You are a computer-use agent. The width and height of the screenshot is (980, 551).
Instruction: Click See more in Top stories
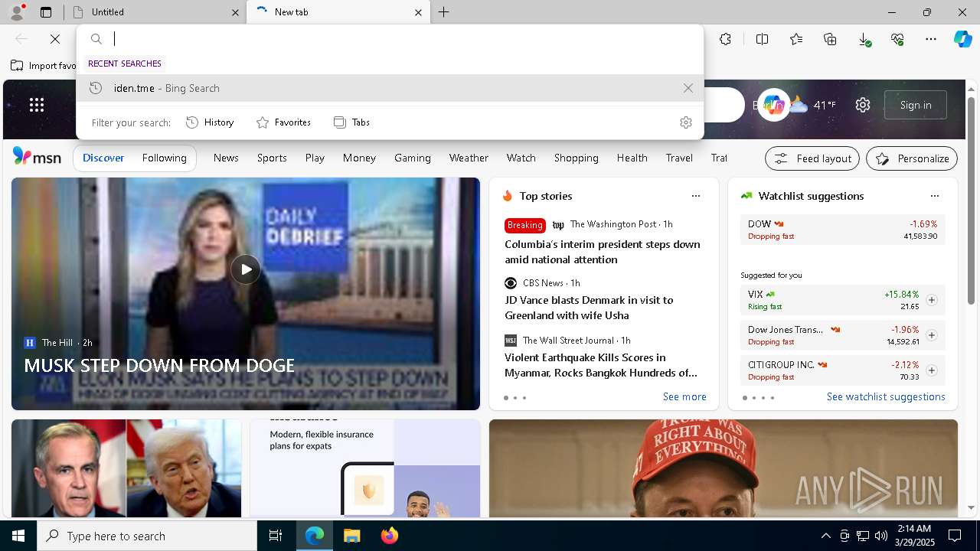[x=684, y=396]
